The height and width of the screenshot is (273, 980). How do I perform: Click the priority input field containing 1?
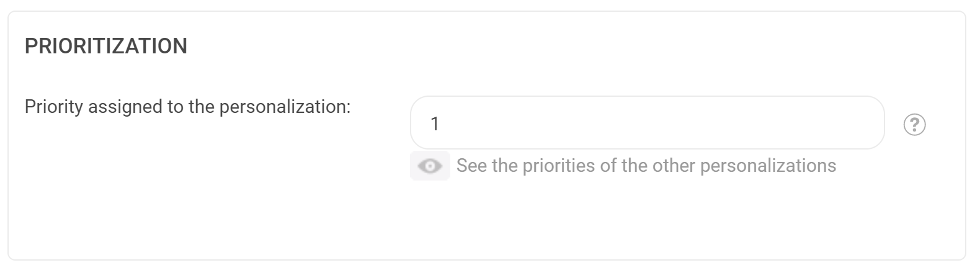click(647, 123)
